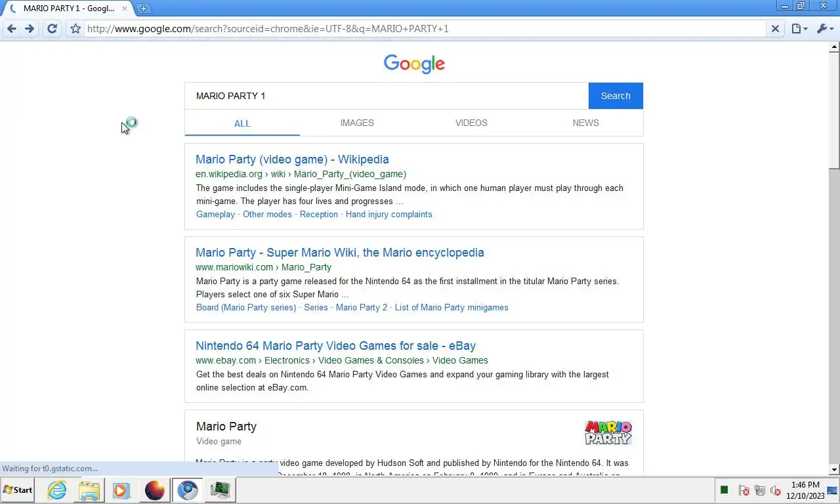This screenshot has height=504, width=840.
Task: Reload the current page
Action: pyautogui.click(x=52, y=29)
